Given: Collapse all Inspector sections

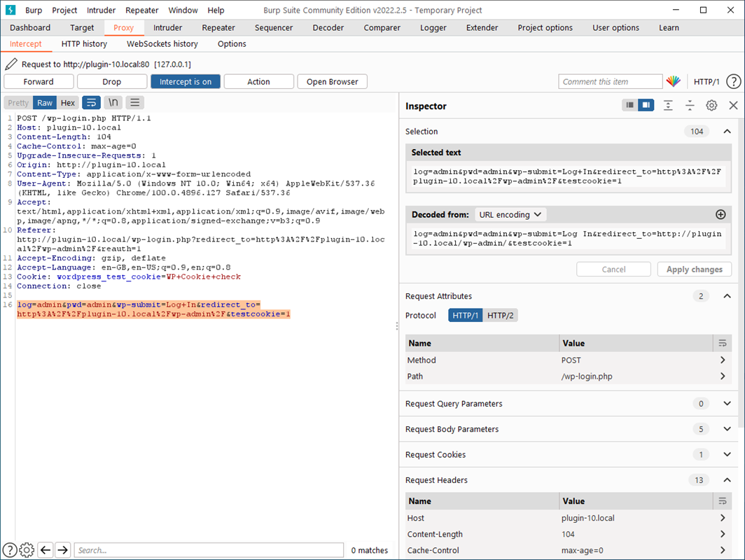Looking at the screenshot, I should (x=690, y=106).
